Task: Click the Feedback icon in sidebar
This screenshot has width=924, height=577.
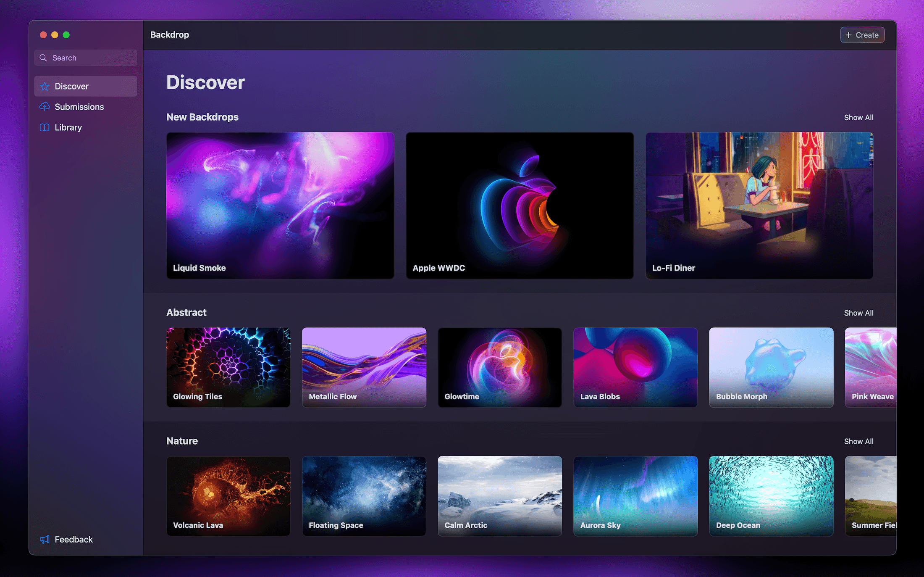Action: [x=44, y=539]
